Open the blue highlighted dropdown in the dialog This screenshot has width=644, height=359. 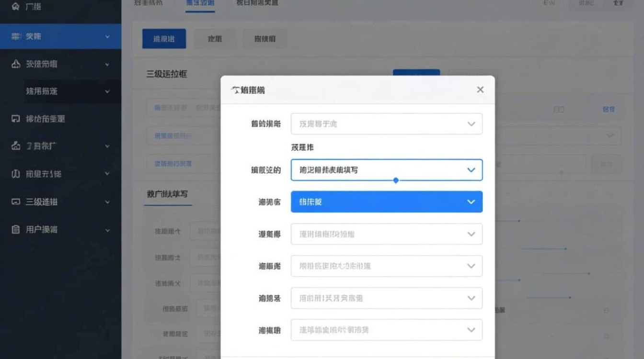386,202
